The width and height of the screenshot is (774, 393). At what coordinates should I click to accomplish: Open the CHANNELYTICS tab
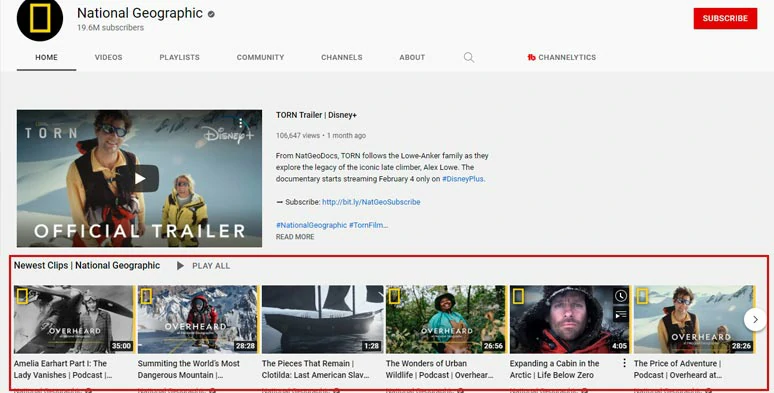561,57
